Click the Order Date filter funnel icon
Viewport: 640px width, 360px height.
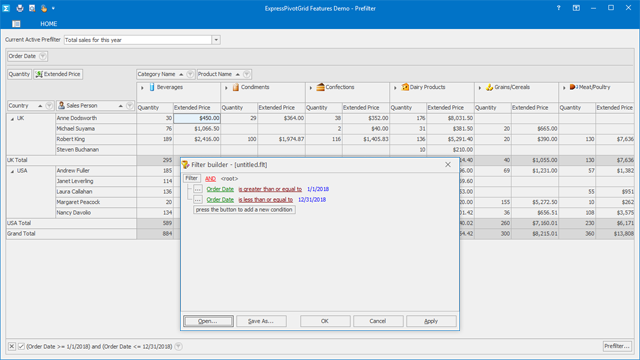pos(42,56)
